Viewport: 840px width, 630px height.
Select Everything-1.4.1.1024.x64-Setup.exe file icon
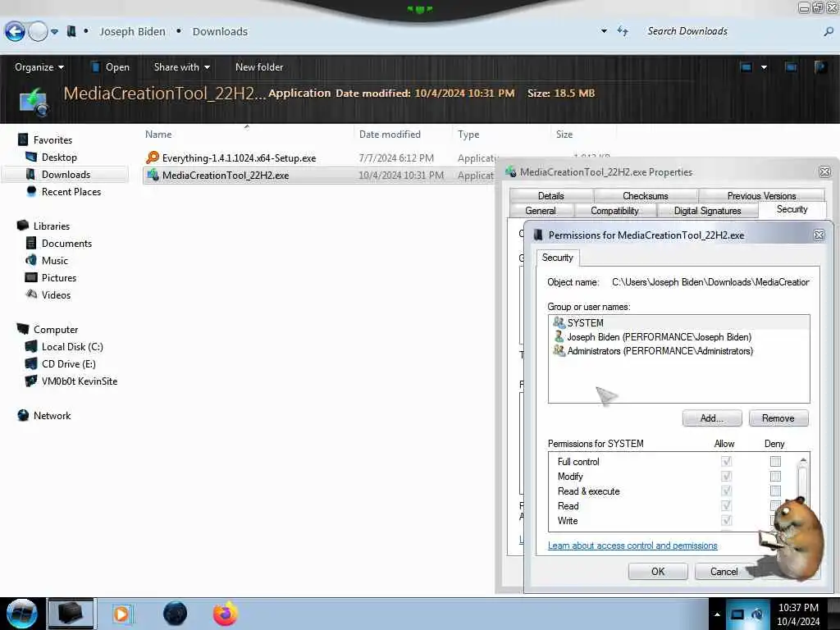153,157
